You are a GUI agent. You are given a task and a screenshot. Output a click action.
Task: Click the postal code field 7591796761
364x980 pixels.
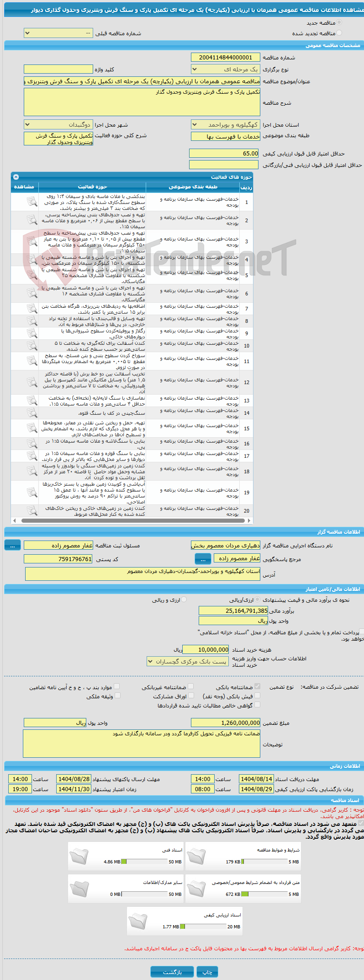(58, 559)
